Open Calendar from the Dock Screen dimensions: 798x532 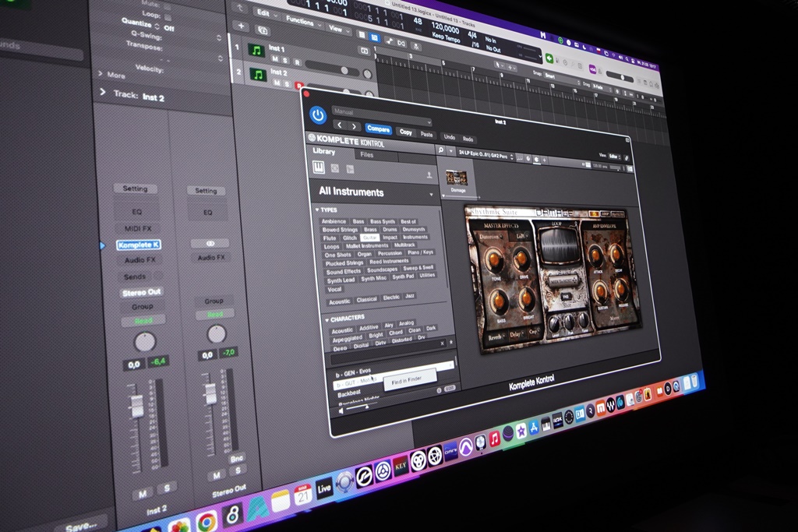(302, 495)
